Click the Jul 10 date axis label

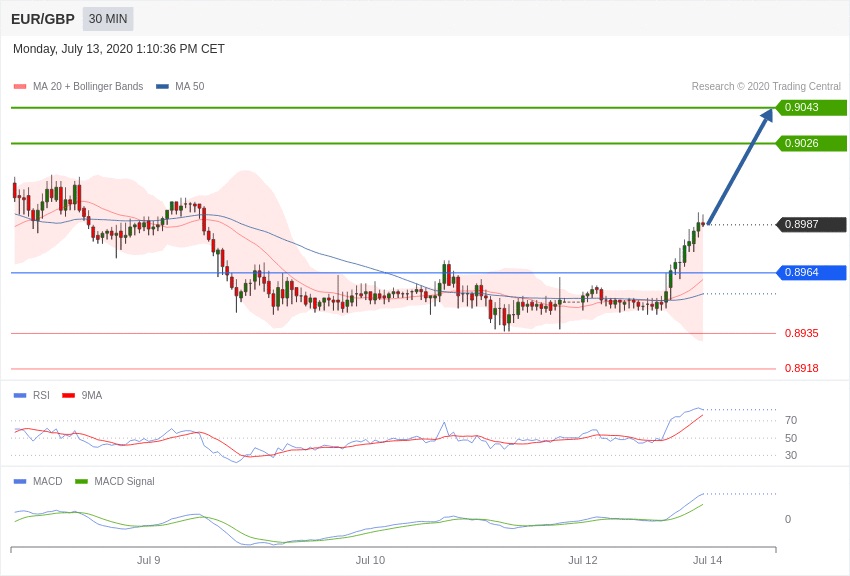tap(370, 561)
